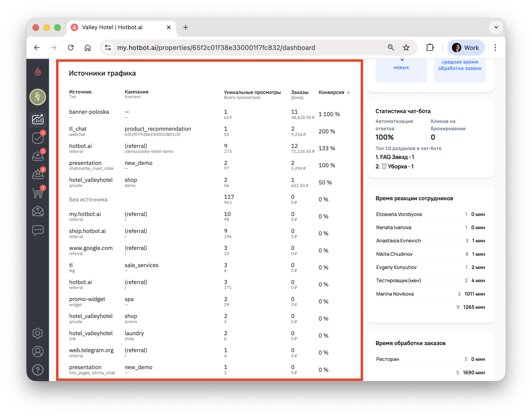
Task: Open the Work profile button
Action: (466, 48)
